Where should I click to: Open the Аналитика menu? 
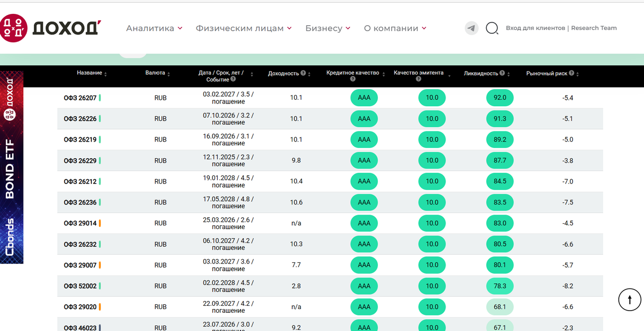[154, 28]
